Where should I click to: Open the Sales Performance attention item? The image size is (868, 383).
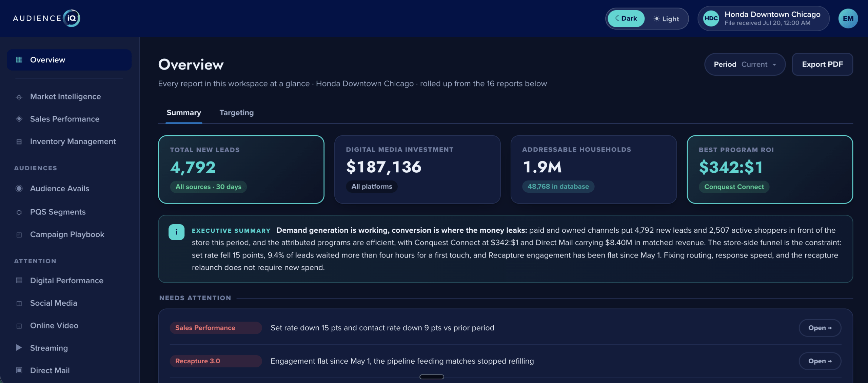[x=820, y=328]
